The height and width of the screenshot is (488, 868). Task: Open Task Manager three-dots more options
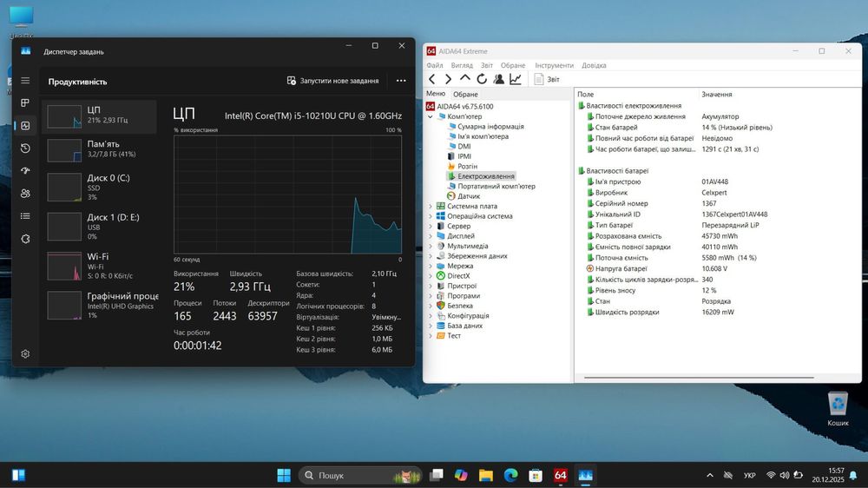coord(401,81)
